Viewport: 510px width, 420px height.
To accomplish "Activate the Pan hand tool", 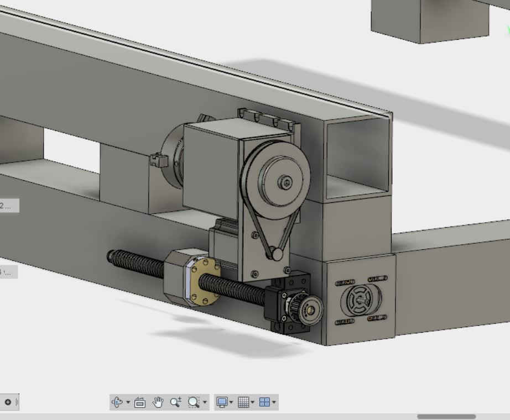I will 158,402.
